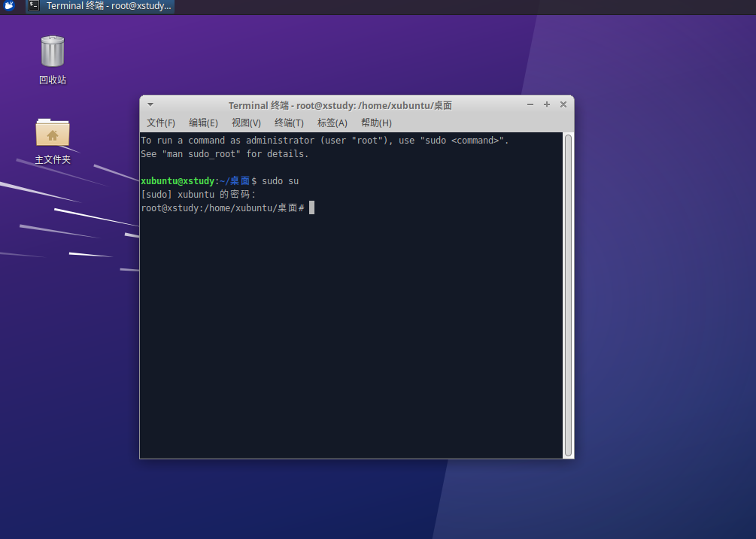The image size is (756, 539).
Task: Open the 标签(A) menu
Action: click(332, 123)
